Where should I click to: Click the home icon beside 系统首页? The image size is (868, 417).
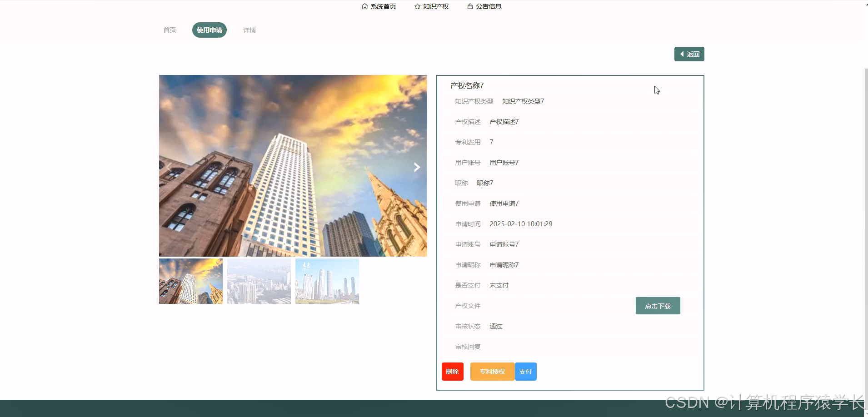[364, 6]
